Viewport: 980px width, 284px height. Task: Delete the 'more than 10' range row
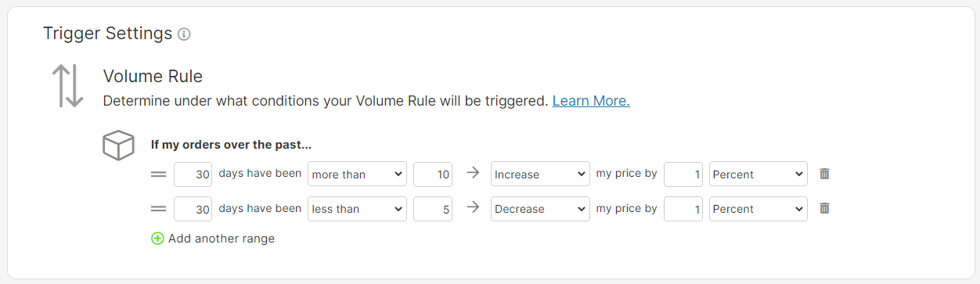[824, 174]
